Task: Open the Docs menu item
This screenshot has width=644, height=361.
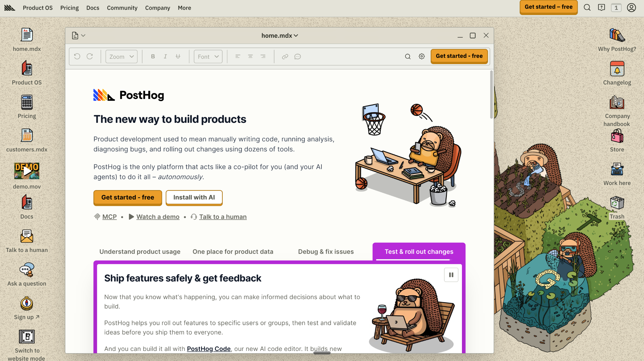Action: pos(93,8)
